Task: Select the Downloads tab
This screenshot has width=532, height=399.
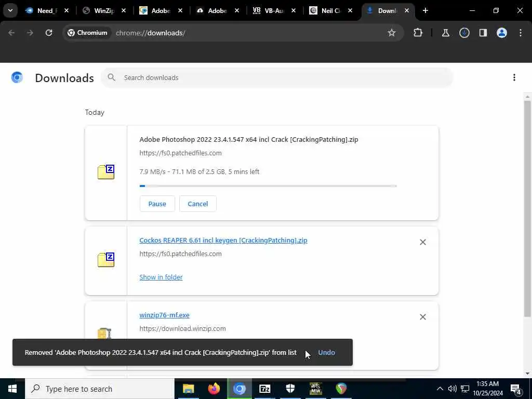Action: pos(387,11)
